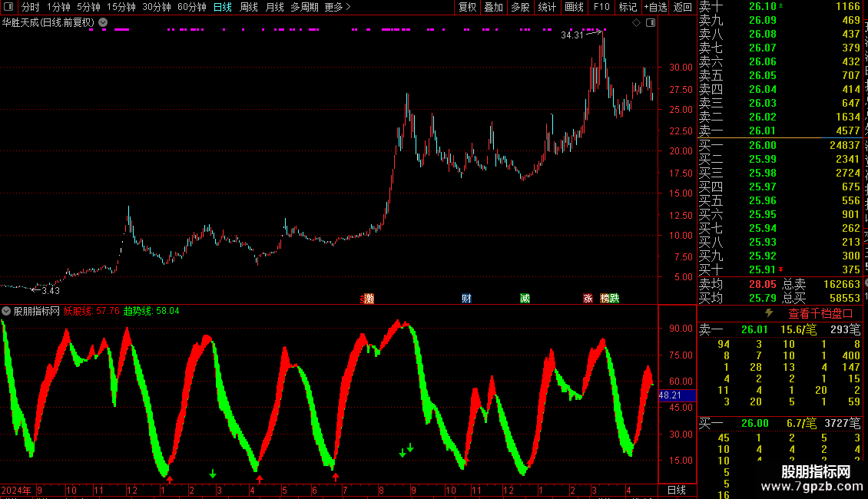Switch to the 周线 weekly chart
Viewport: 868px width, 499px height.
(x=249, y=7)
